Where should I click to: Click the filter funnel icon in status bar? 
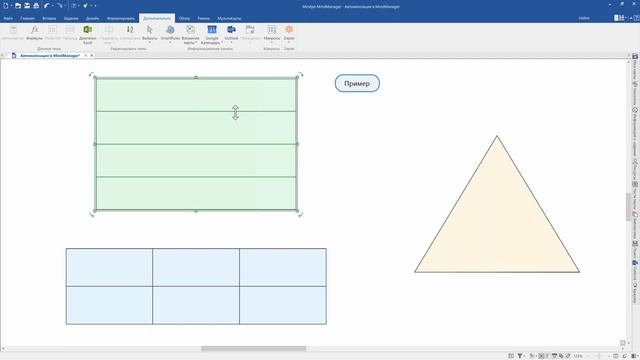click(x=520, y=356)
